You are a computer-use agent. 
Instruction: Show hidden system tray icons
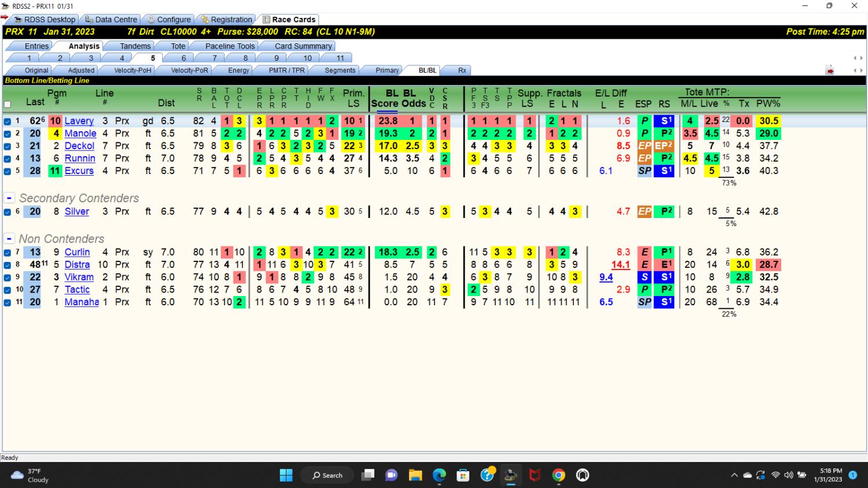[x=734, y=475]
